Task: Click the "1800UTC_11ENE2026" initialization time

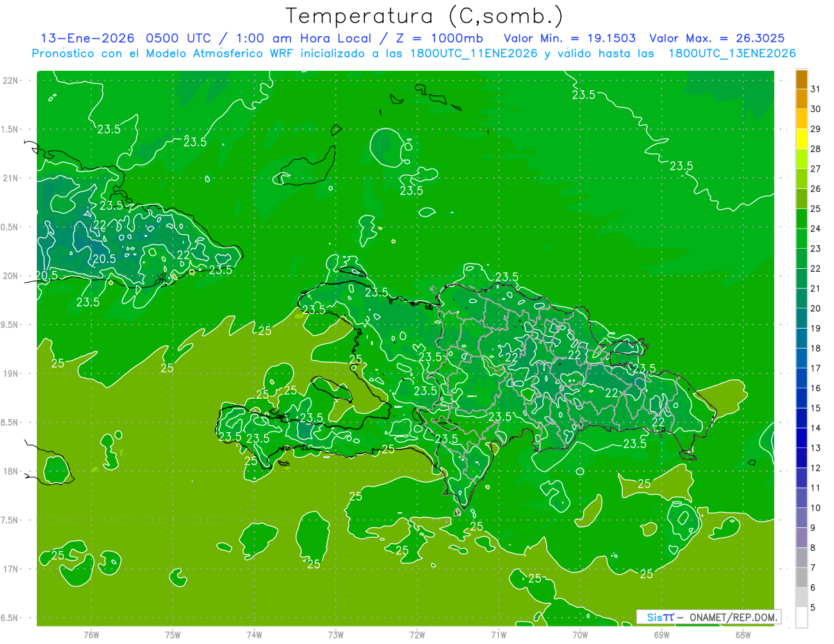Action: [x=473, y=53]
